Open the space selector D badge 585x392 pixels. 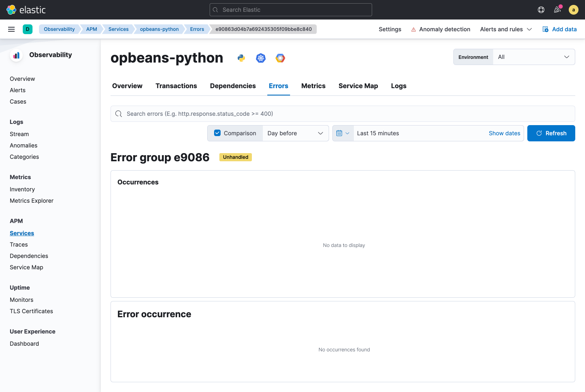click(28, 29)
